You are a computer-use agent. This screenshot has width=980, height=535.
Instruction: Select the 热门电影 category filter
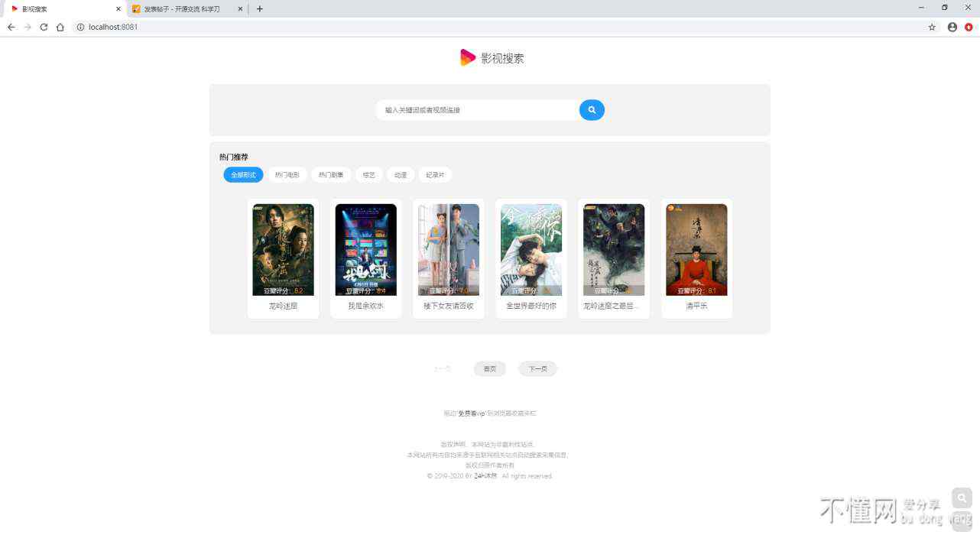287,175
